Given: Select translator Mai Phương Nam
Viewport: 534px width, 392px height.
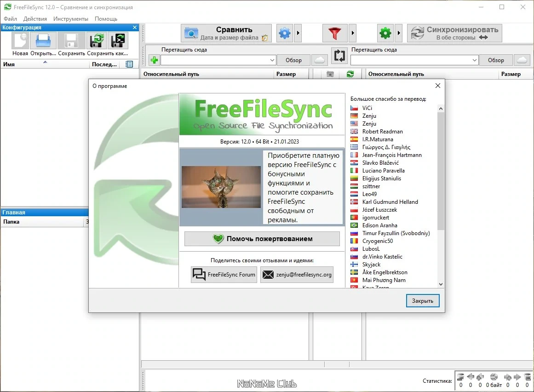Looking at the screenshot, I should [x=384, y=280].
